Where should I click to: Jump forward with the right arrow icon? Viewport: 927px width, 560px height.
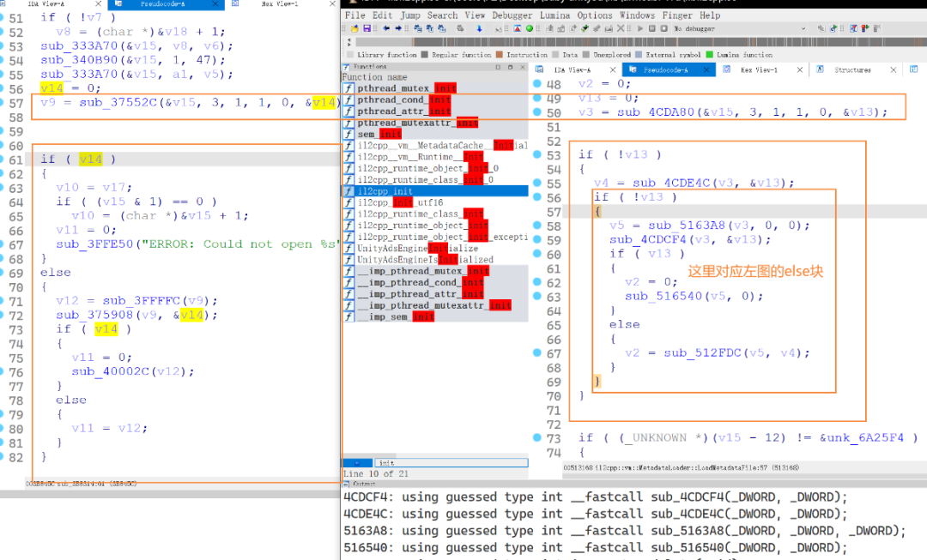(398, 28)
